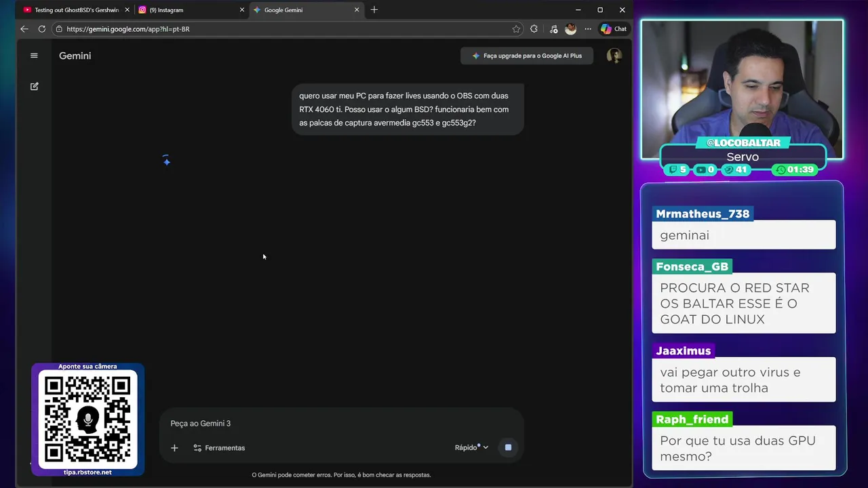This screenshot has height=488, width=868.
Task: Click the Twitch viewer count icon
Action: [x=673, y=169]
